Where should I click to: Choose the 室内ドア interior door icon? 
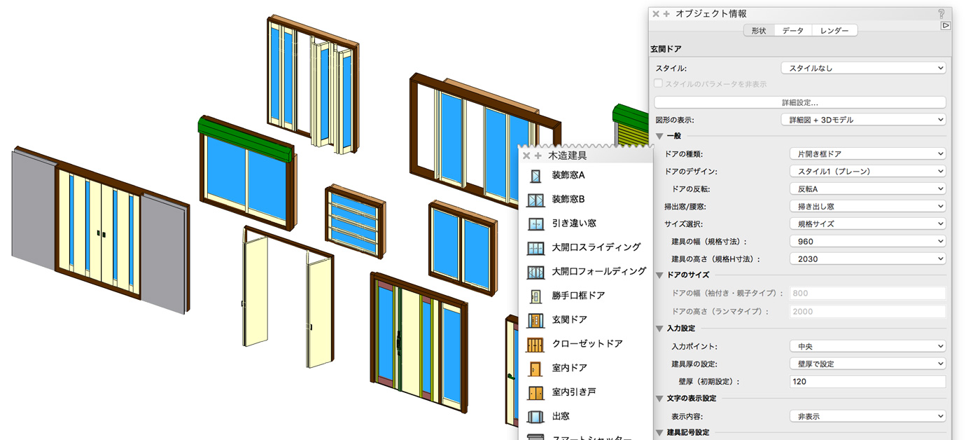pos(535,368)
